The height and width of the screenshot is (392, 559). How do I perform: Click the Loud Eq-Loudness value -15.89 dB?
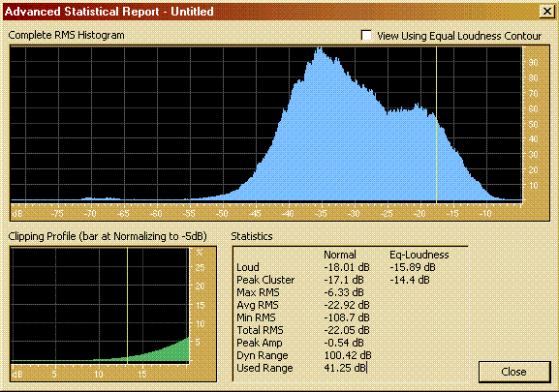pyautogui.click(x=413, y=267)
